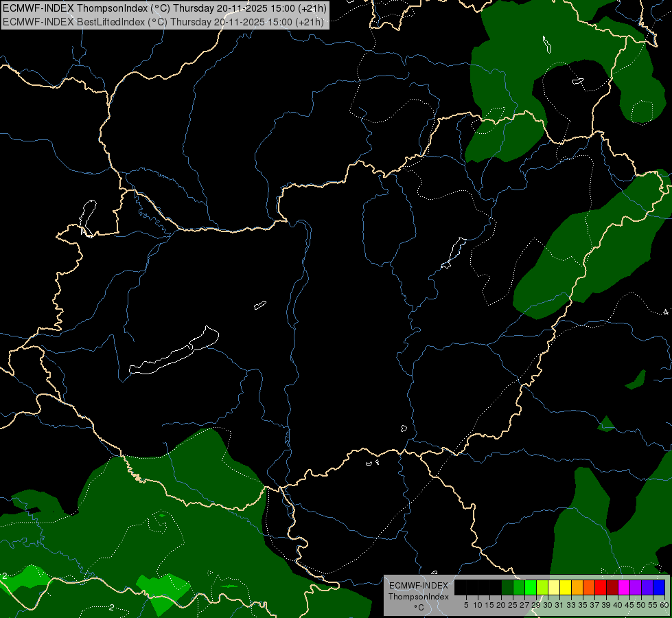Pick the bright green 27–29 legend swatch
The height and width of the screenshot is (618, 672).
[x=531, y=587]
